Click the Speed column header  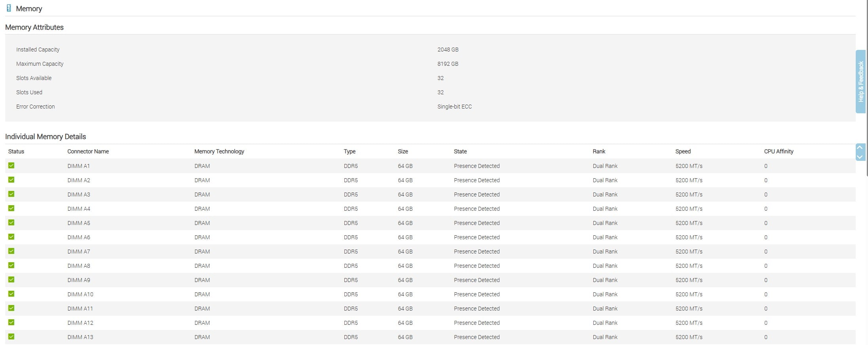click(x=683, y=151)
